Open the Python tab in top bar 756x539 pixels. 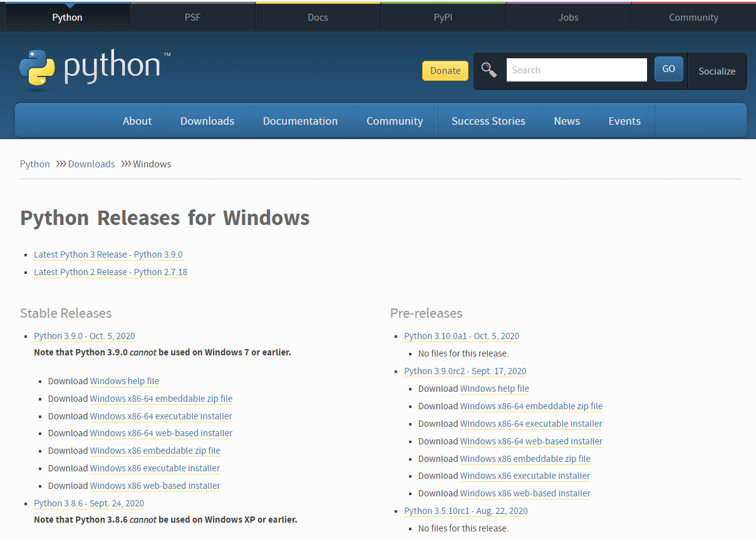(x=67, y=18)
